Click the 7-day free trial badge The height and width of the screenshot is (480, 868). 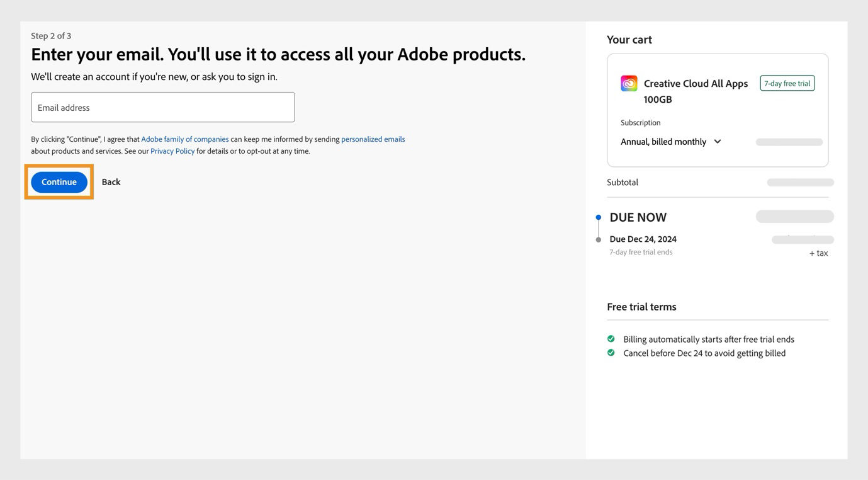click(787, 83)
